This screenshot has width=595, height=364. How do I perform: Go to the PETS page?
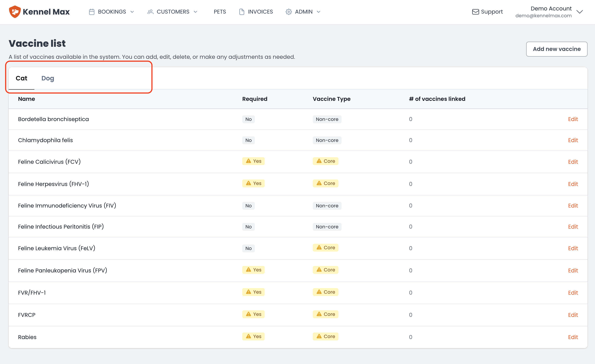(220, 12)
